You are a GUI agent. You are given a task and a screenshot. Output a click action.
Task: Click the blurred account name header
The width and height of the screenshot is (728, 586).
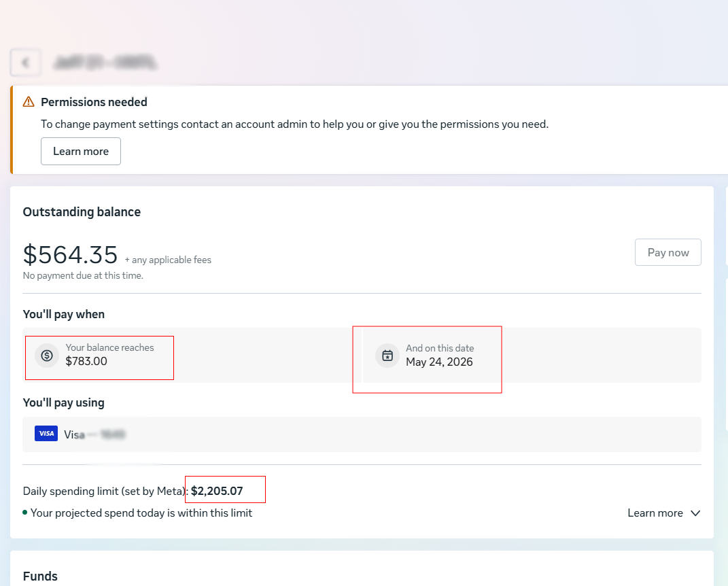tap(105, 63)
